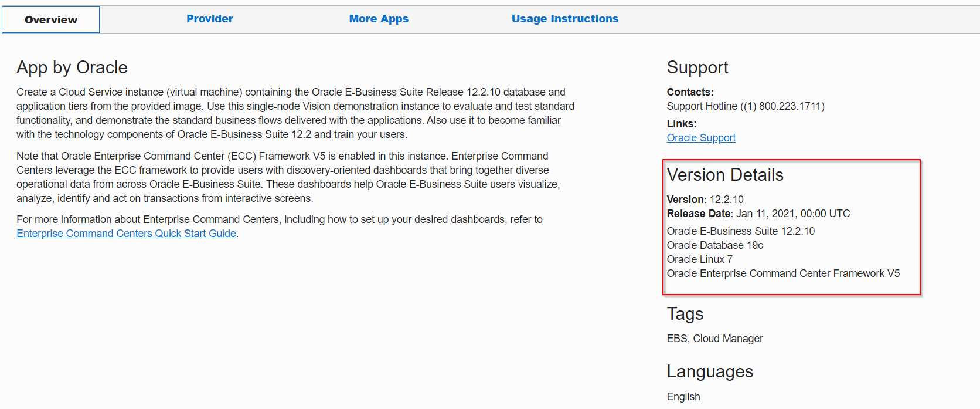
Task: Click the Version Details heading
Action: [724, 175]
